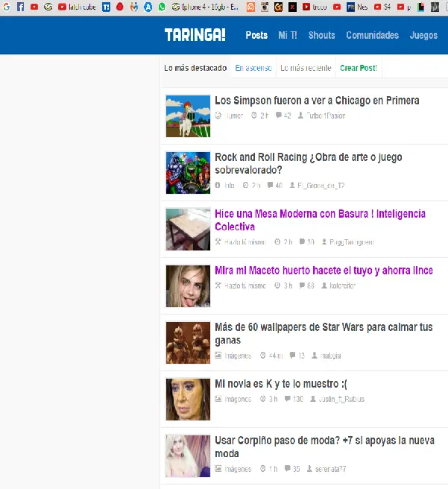Switch to the 'En ascenso' tab
This screenshot has height=489, width=448.
tap(253, 68)
